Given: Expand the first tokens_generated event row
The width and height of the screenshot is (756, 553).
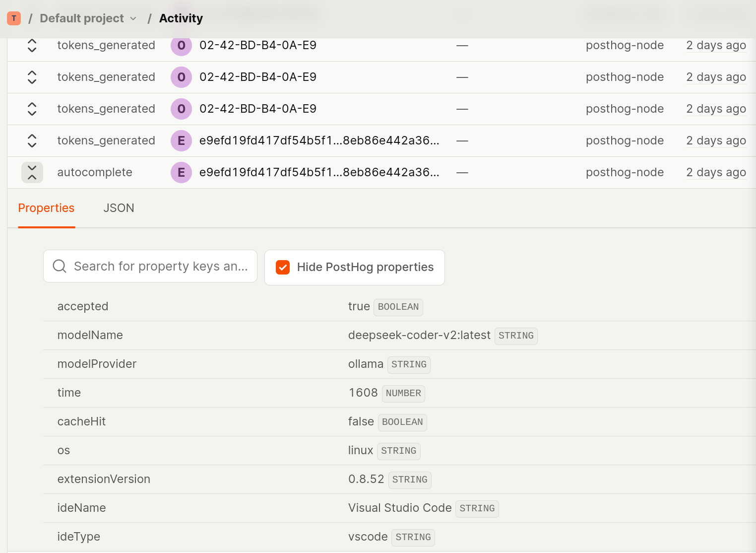Looking at the screenshot, I should [x=32, y=46].
